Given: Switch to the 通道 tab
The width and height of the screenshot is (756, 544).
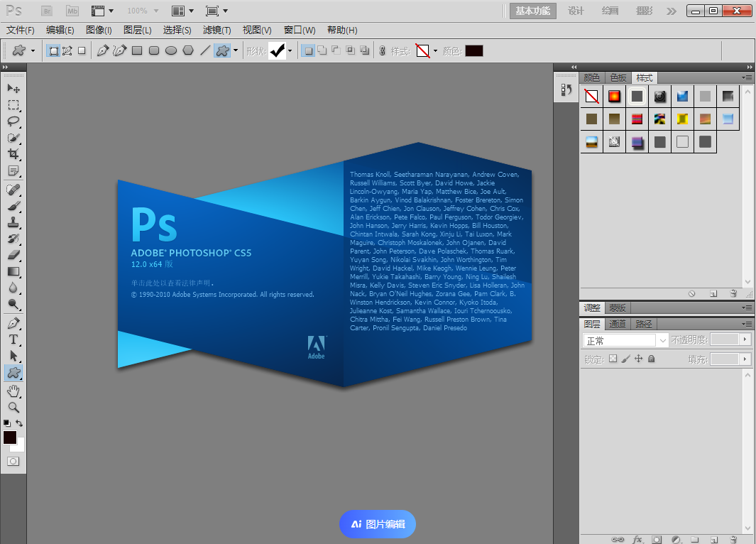Looking at the screenshot, I should pyautogui.click(x=618, y=324).
